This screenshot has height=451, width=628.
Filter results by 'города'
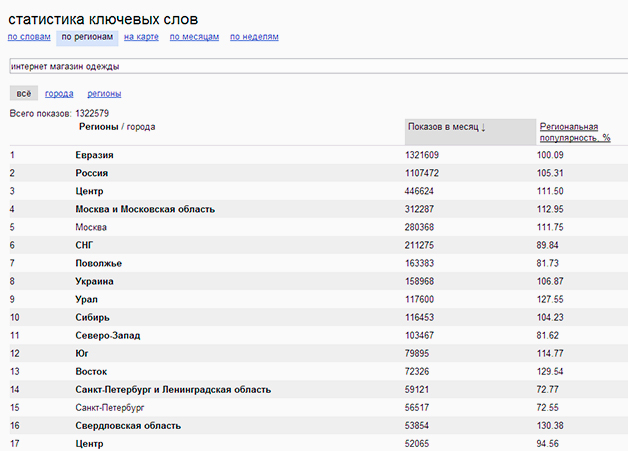point(59,94)
